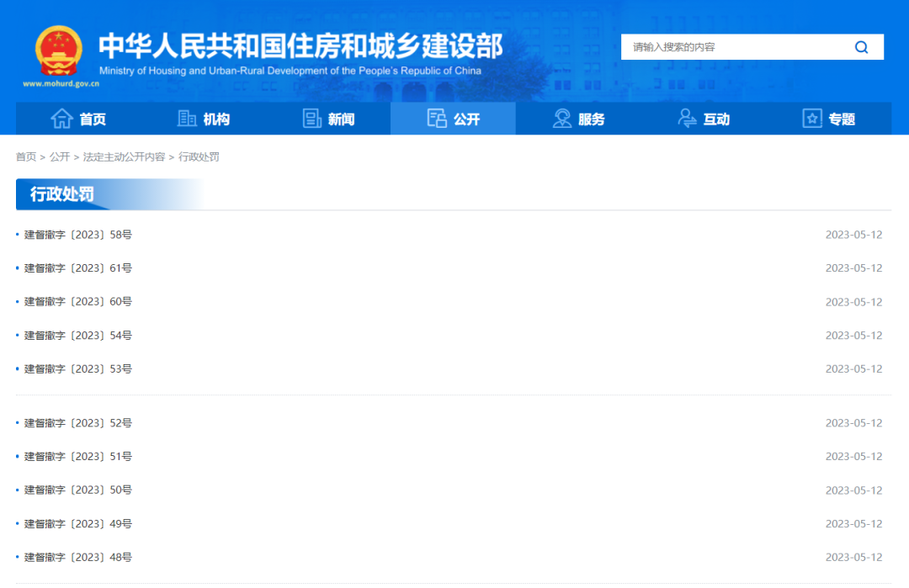This screenshot has width=909, height=588.
Task: Open document 建督撤字〔2023〕51号
Action: coord(78,457)
